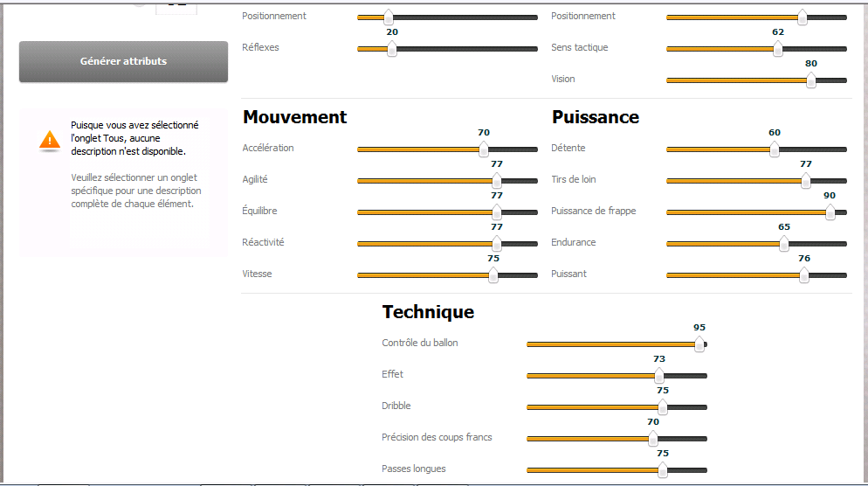Image resolution: width=868 pixels, height=486 pixels.
Task: Click the Réactivité slider handle
Action: click(497, 244)
